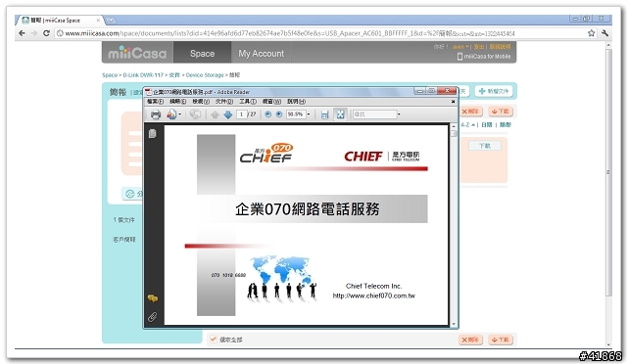
Task: Toggle the select all checkbox at bottom
Action: (214, 340)
